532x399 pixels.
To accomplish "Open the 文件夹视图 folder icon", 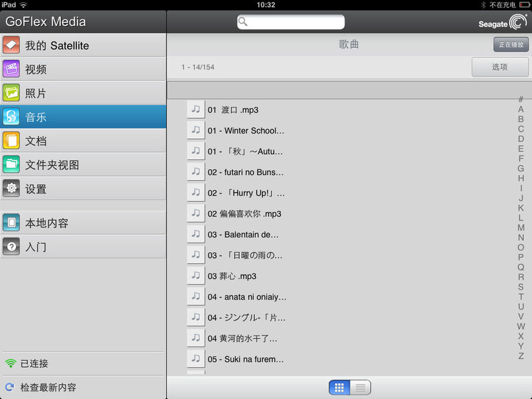I will [x=11, y=165].
